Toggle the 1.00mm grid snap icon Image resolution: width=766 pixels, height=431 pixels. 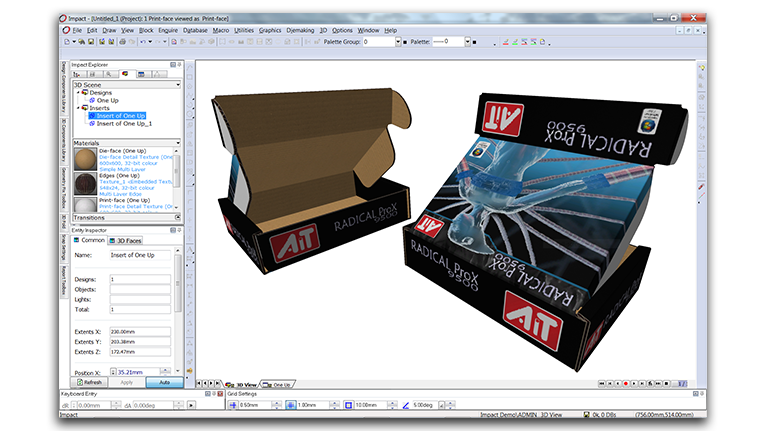(291, 405)
